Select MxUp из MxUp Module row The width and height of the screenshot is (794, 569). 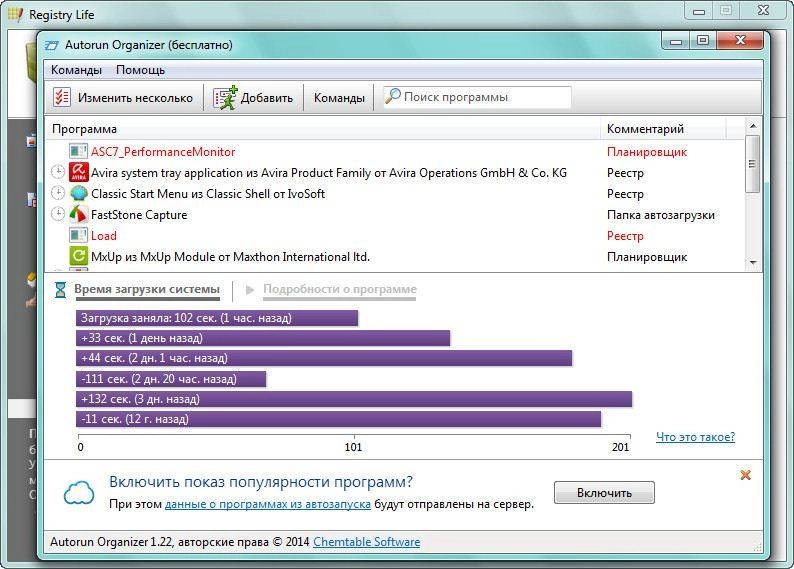coord(395,257)
